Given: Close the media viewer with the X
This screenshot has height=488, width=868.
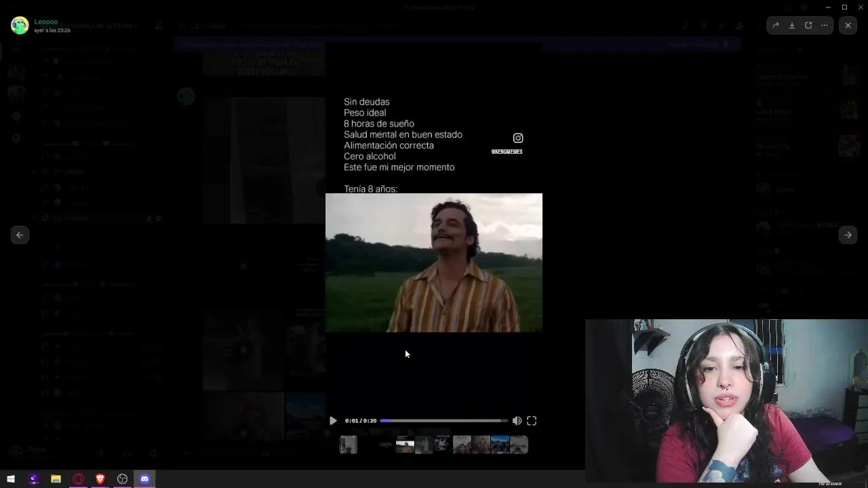Looking at the screenshot, I should click(848, 25).
